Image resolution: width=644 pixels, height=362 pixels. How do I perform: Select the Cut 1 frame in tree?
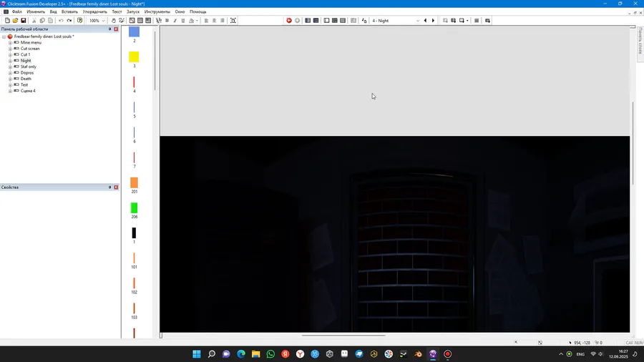click(x=25, y=54)
